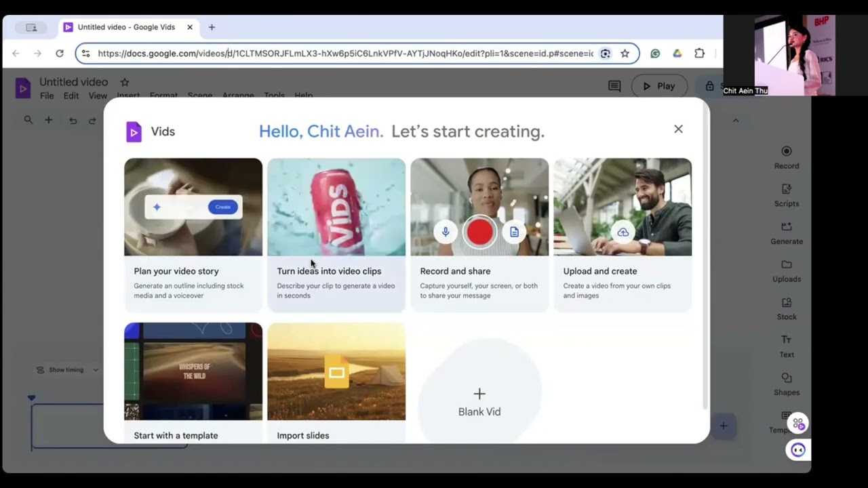868x488 pixels.
Task: View site information icon in address bar
Action: (85, 54)
